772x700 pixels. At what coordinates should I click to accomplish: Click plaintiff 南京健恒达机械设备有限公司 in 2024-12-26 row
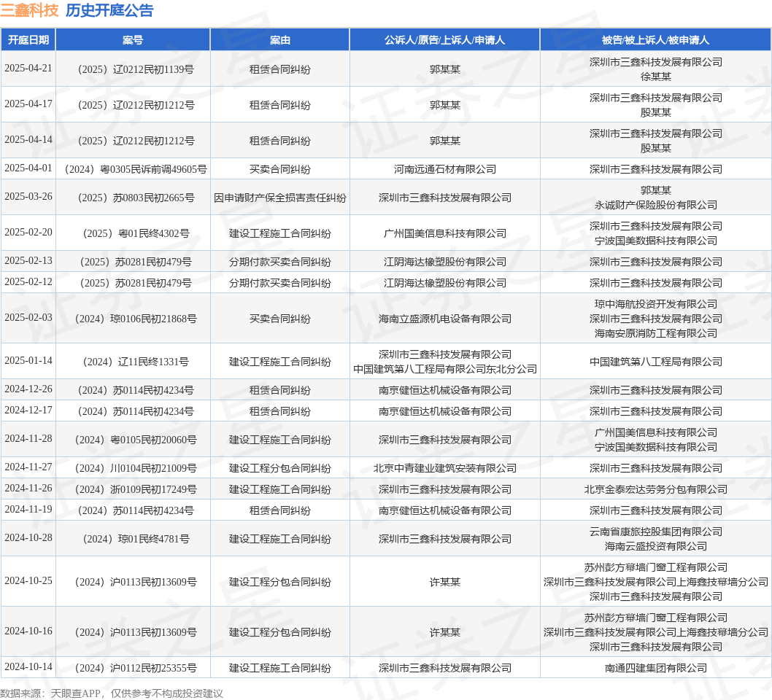(x=444, y=390)
